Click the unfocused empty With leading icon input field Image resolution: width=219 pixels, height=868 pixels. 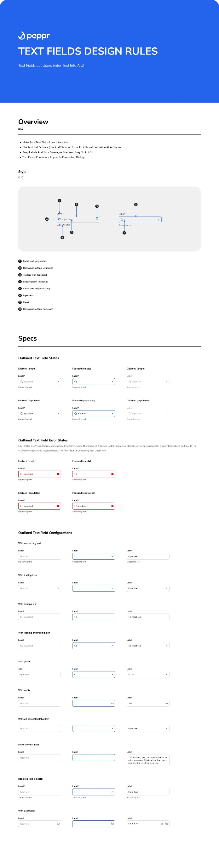coord(39,617)
